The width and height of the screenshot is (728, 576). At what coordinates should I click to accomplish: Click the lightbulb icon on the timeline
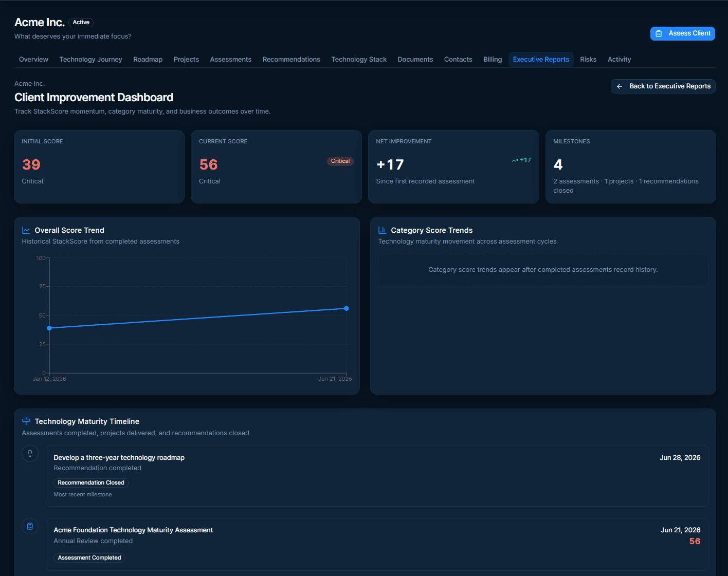coord(30,453)
